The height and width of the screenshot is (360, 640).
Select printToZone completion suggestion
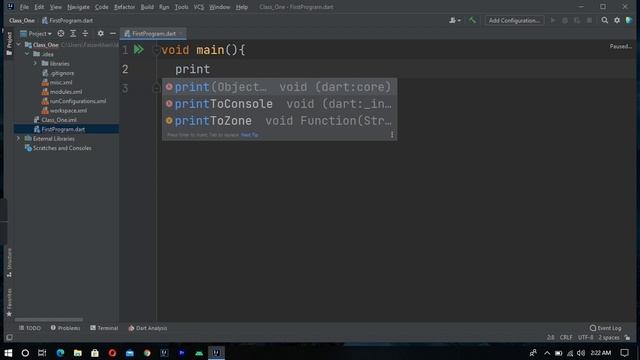280,120
